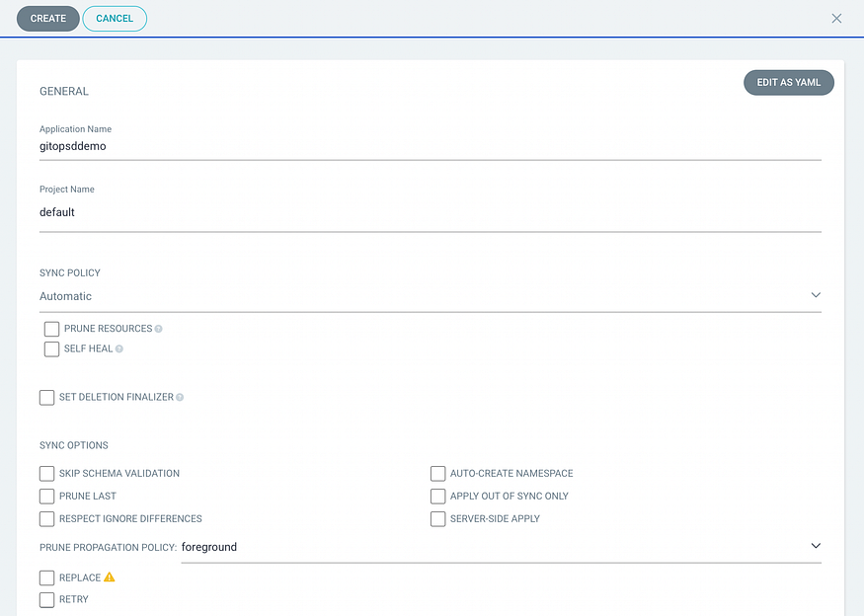Viewport: 864px width, 616px height.
Task: Enable the RETRY checkbox
Action: coord(46,599)
